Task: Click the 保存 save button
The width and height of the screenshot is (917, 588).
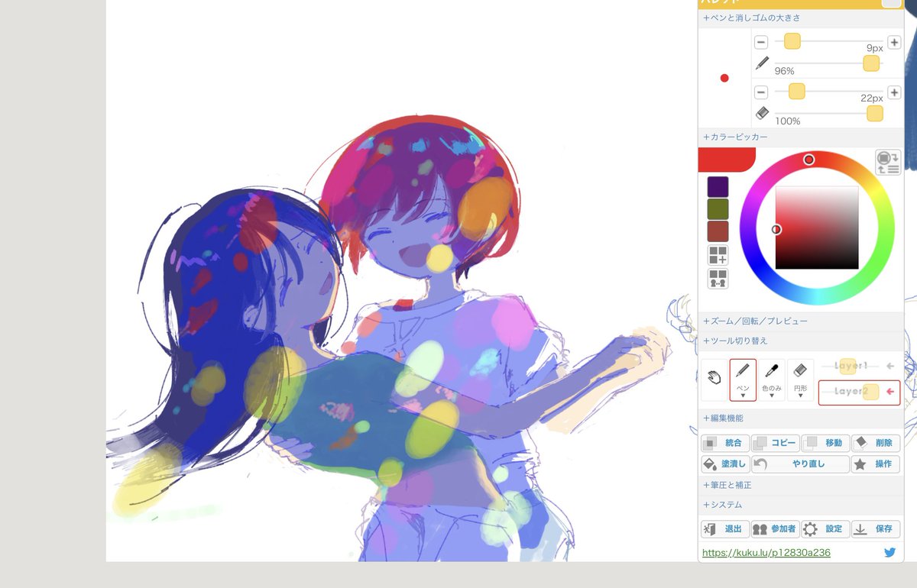Action: (x=876, y=529)
